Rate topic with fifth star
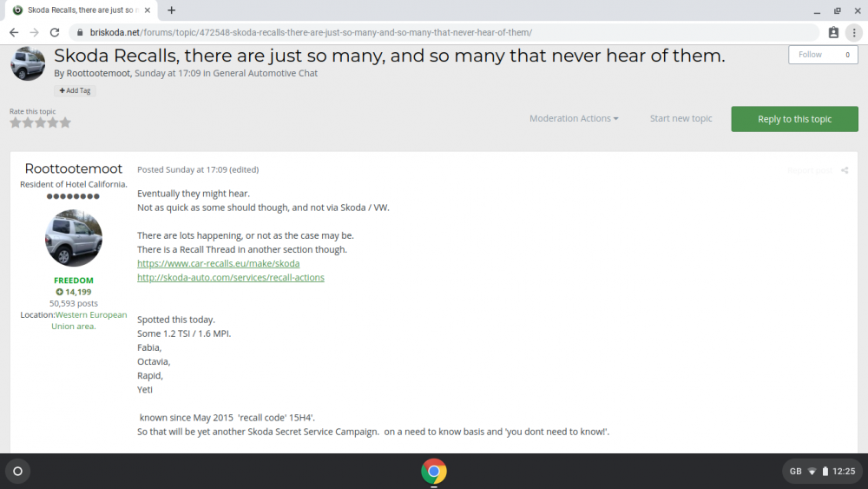This screenshot has width=868, height=489. (x=65, y=122)
